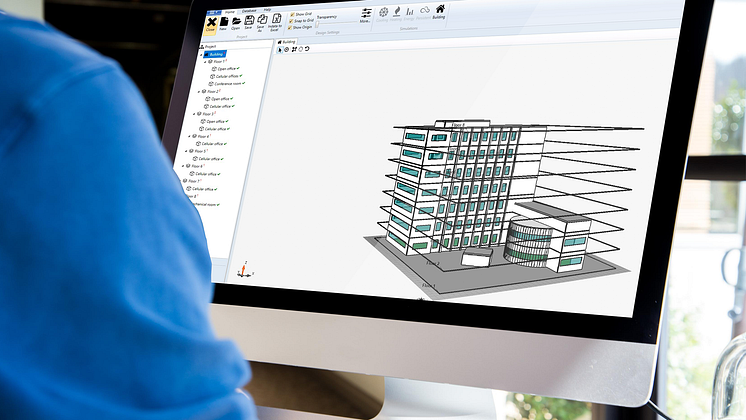Select the Building node in project tree
This screenshot has width=746, height=420.
[x=215, y=54]
